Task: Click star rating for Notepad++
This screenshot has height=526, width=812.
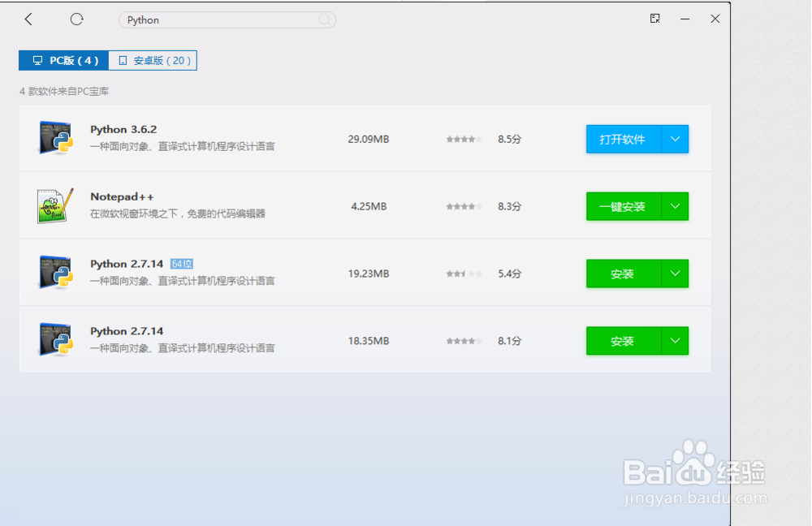Action: click(x=464, y=206)
